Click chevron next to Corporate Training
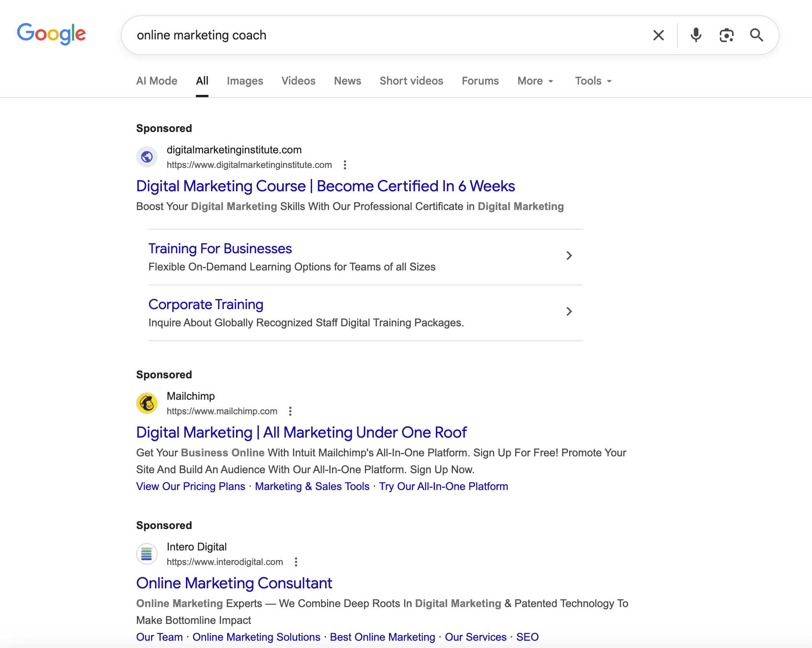812x648 pixels. tap(569, 311)
